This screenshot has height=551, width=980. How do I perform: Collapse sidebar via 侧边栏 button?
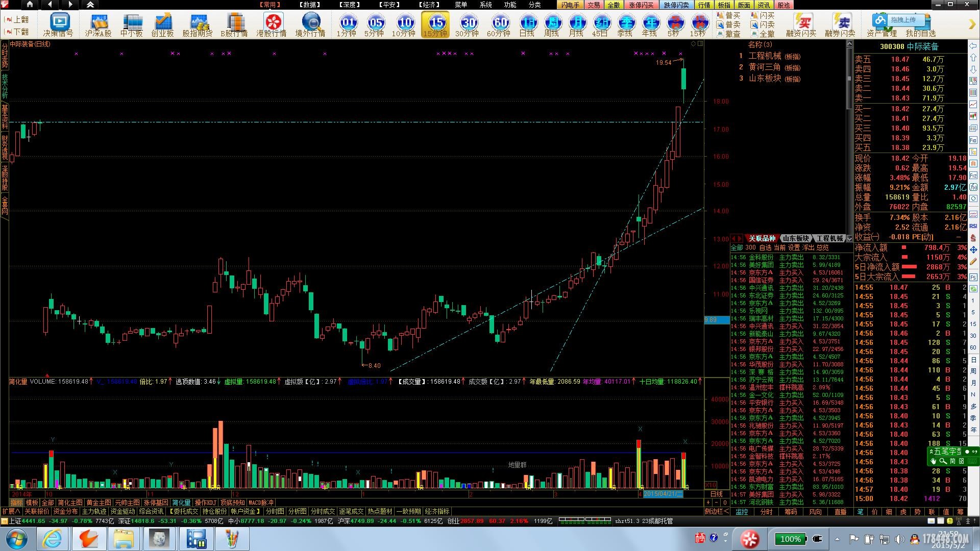tap(717, 511)
